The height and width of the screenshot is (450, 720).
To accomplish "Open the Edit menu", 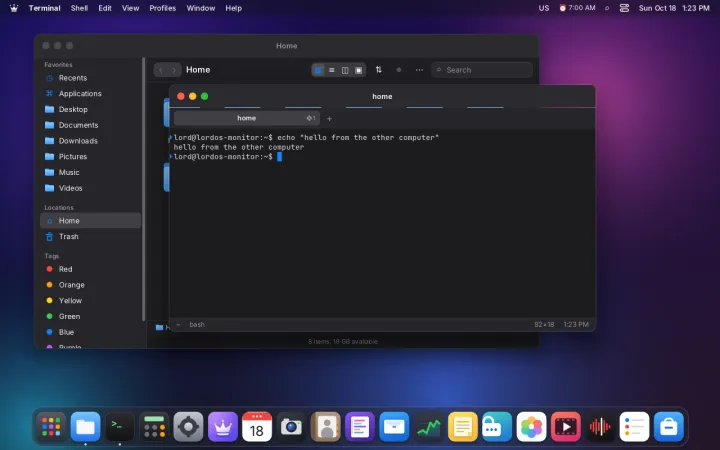I will pos(105,8).
